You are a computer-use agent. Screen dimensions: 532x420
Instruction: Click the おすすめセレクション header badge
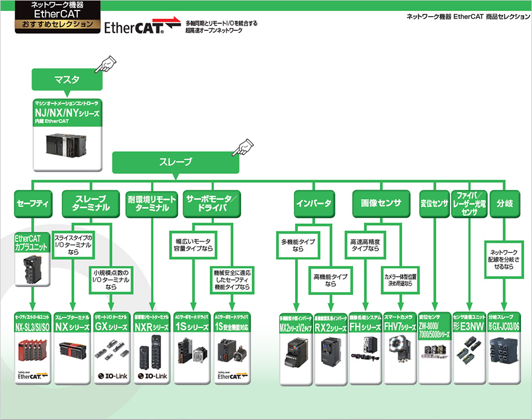(57, 24)
